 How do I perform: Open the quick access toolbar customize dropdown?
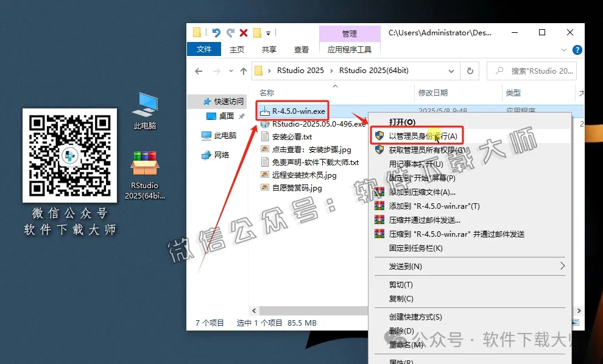point(269,34)
